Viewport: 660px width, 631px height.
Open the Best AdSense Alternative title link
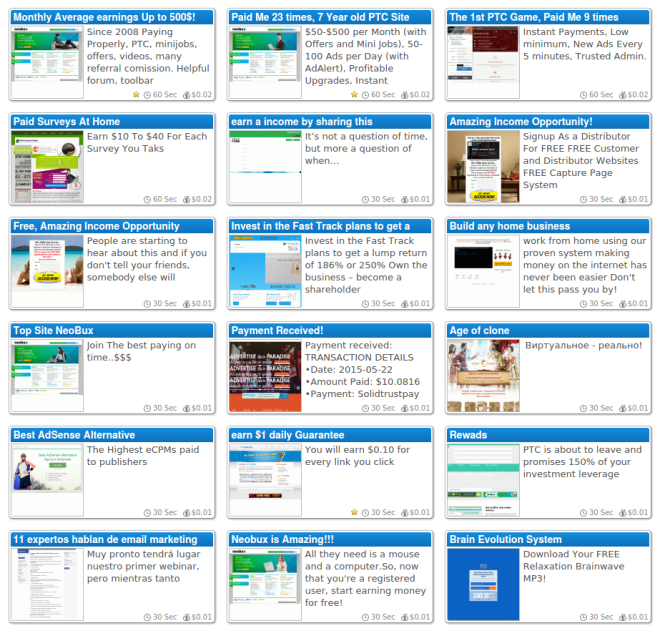coord(74,435)
